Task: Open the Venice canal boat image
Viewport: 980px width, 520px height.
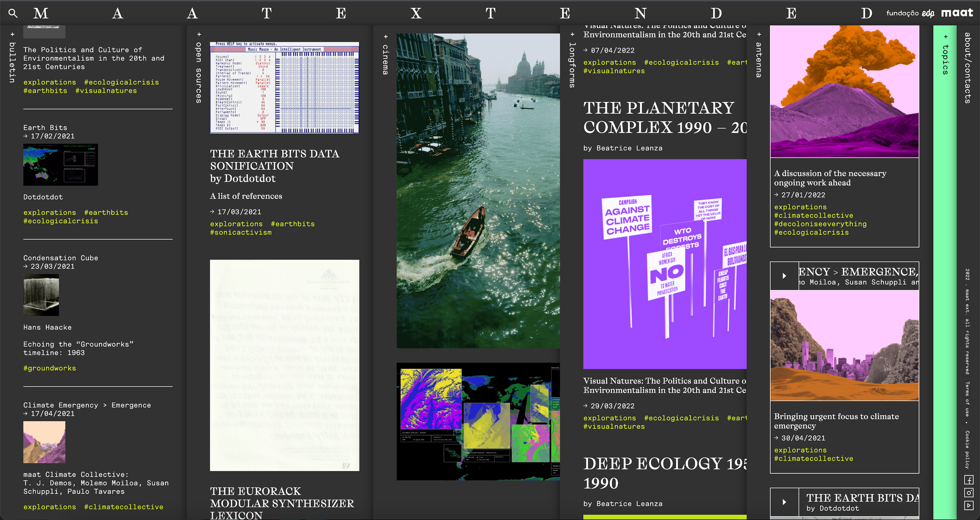Action: coord(478,190)
